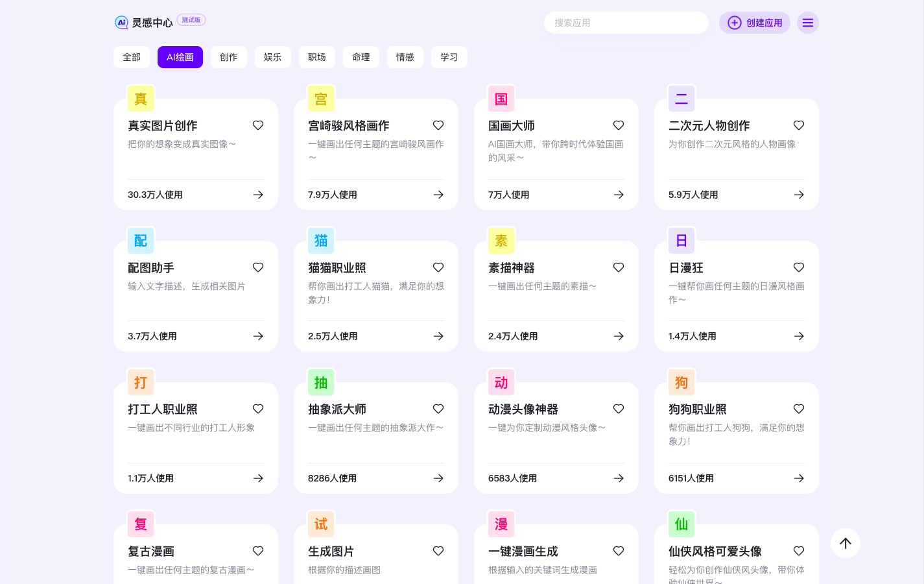Open the 复古漫画 app title link
This screenshot has width=924, height=584.
(151, 552)
